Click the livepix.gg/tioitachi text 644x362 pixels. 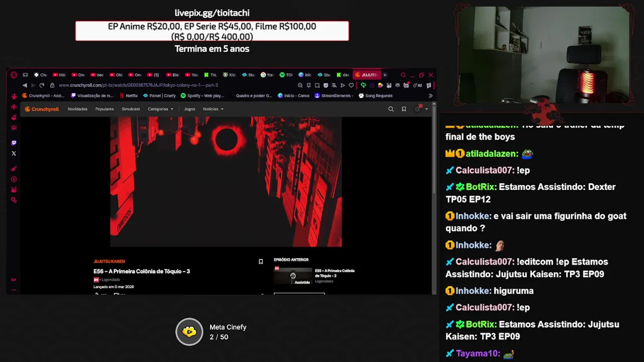pyautogui.click(x=212, y=13)
